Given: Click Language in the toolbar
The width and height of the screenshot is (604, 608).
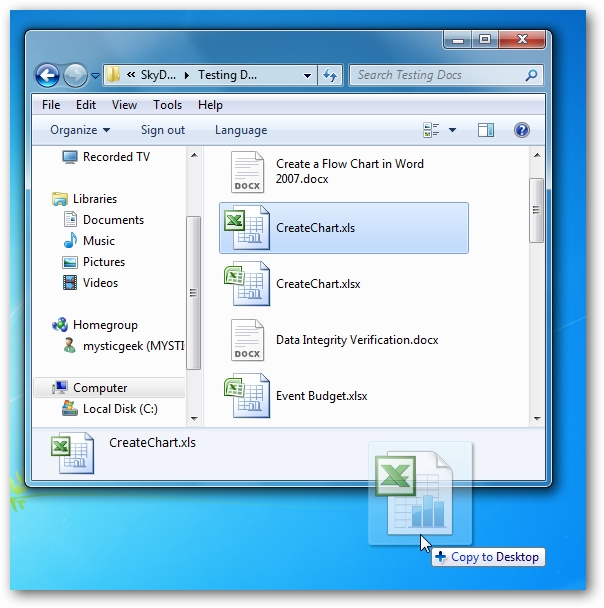Looking at the screenshot, I should pyautogui.click(x=241, y=130).
